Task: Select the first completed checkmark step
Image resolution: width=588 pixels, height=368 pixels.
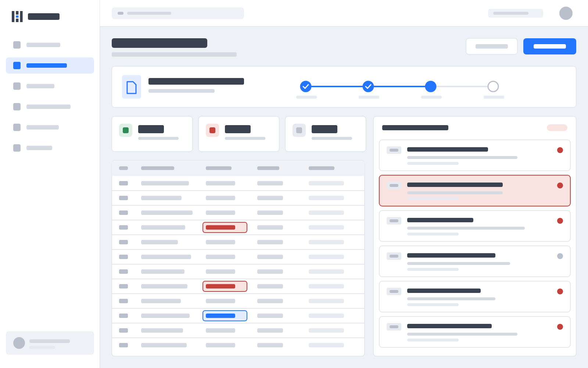Action: click(306, 86)
